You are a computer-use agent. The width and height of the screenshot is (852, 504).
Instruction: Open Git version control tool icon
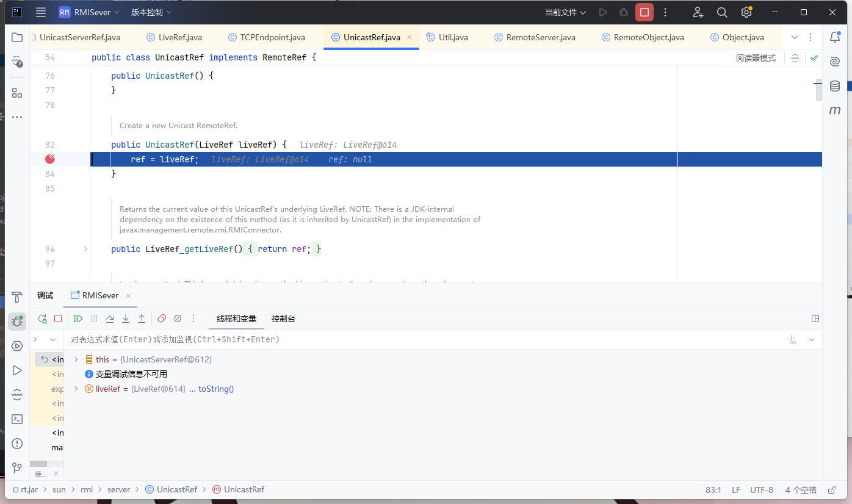point(17,468)
